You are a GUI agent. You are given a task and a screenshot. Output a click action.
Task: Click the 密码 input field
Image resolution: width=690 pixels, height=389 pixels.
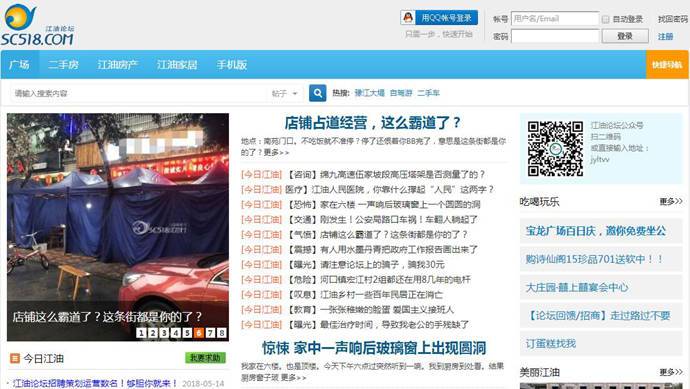coord(555,36)
